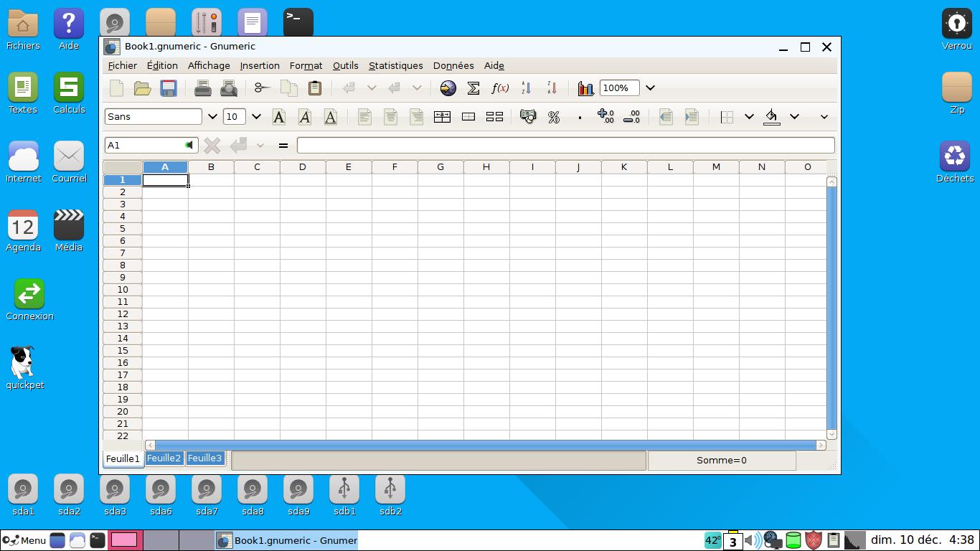Select the entire sheet via corner button

pos(123,167)
